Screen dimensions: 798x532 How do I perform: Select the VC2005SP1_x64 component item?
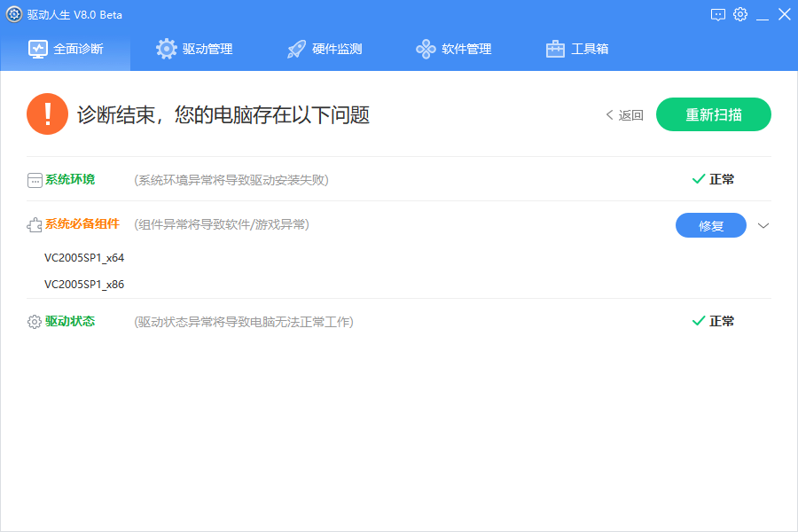(x=84, y=258)
